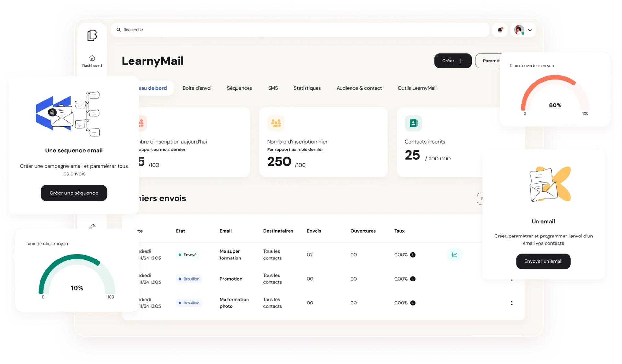Click the LearnyMail logo in the sidebar
Viewport: 622px width, 364px height.
point(92,35)
